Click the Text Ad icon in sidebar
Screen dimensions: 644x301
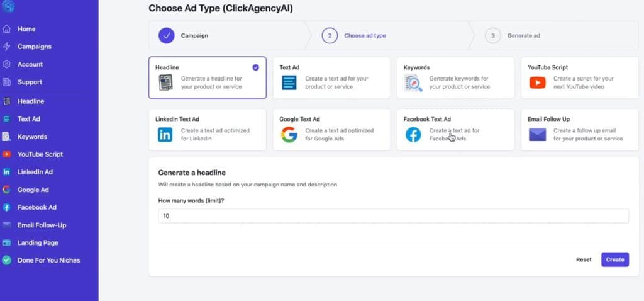point(6,119)
